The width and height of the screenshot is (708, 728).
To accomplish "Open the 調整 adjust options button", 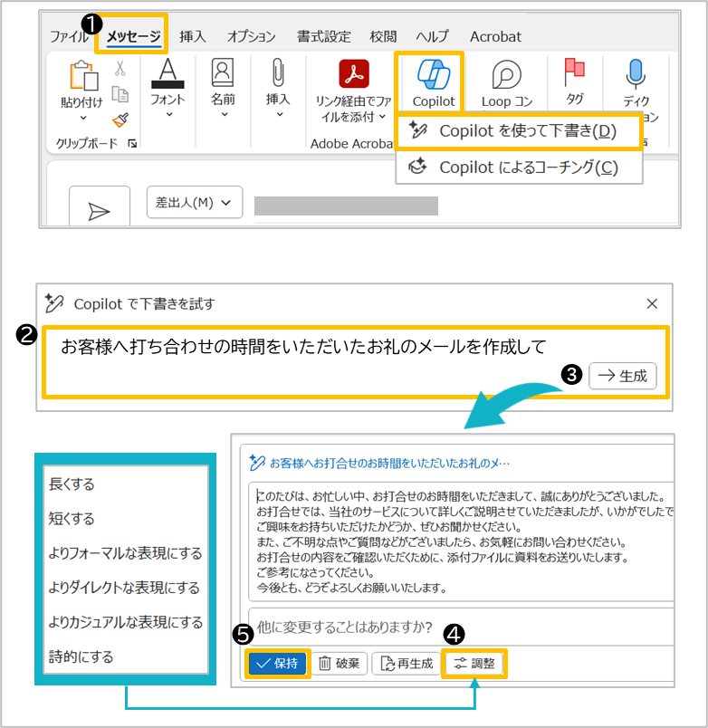I will [x=474, y=664].
